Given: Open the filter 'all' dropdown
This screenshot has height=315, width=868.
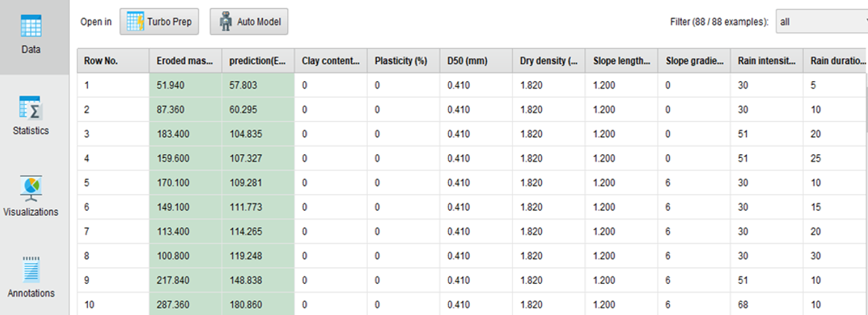Looking at the screenshot, I should (x=822, y=22).
